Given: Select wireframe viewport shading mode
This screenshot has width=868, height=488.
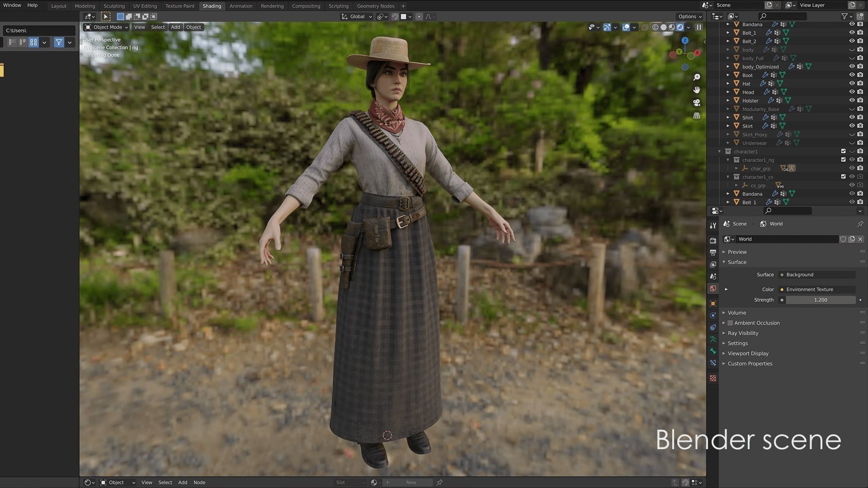Looking at the screenshot, I should coord(655,27).
